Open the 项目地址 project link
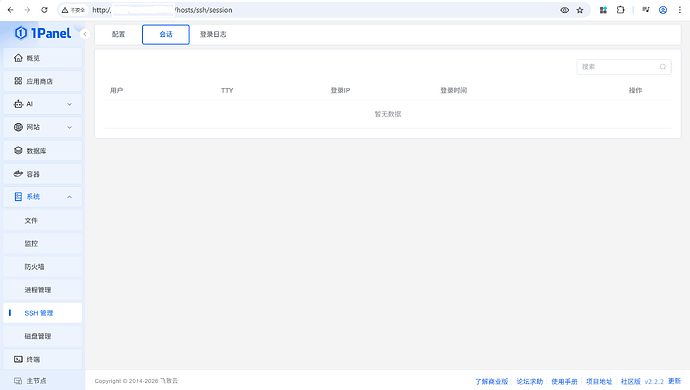The width and height of the screenshot is (690, 390). point(599,381)
